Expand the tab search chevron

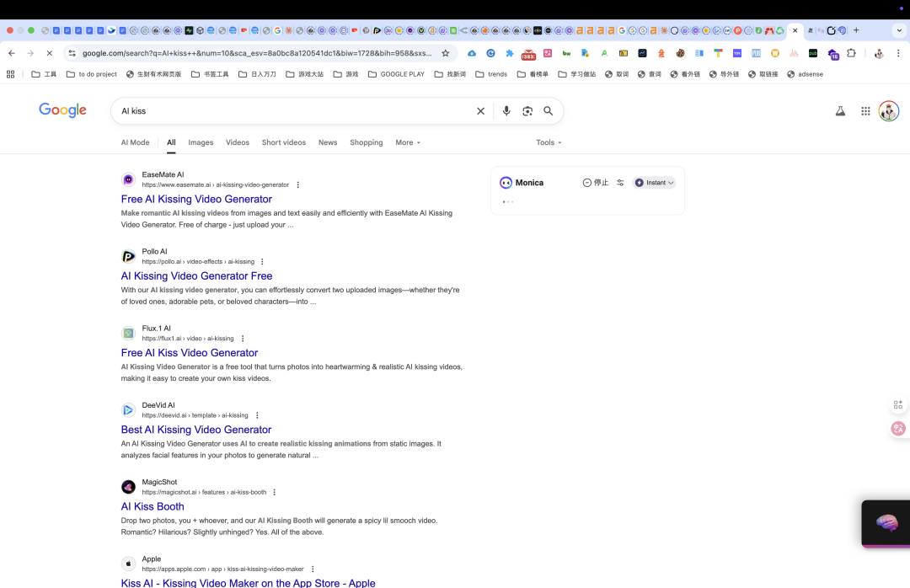(899, 30)
